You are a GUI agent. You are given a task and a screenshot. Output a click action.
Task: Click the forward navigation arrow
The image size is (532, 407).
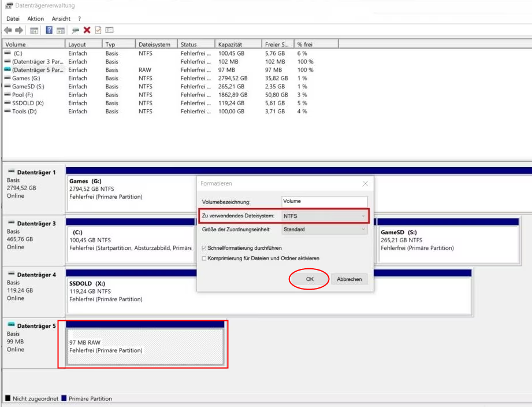(18, 30)
